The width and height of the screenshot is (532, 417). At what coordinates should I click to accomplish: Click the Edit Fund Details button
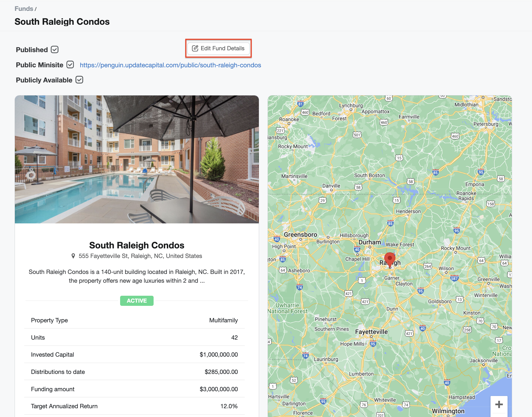tap(218, 48)
